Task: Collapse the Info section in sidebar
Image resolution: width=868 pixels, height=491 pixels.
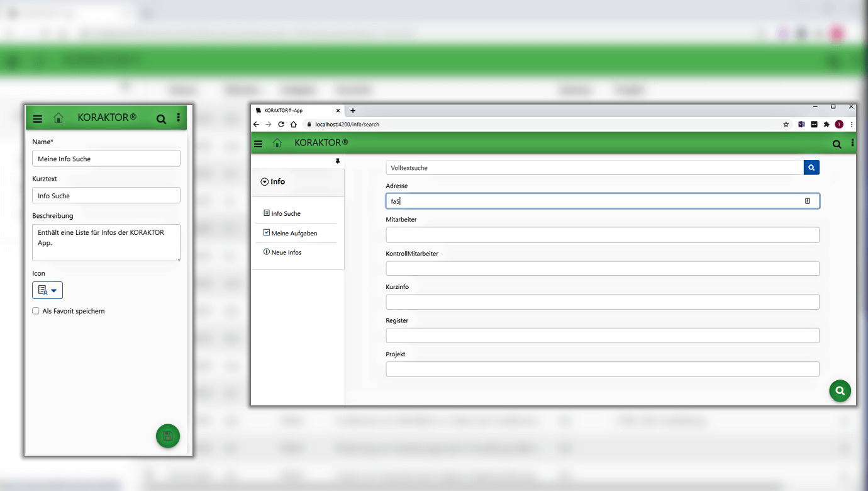Action: pos(265,182)
